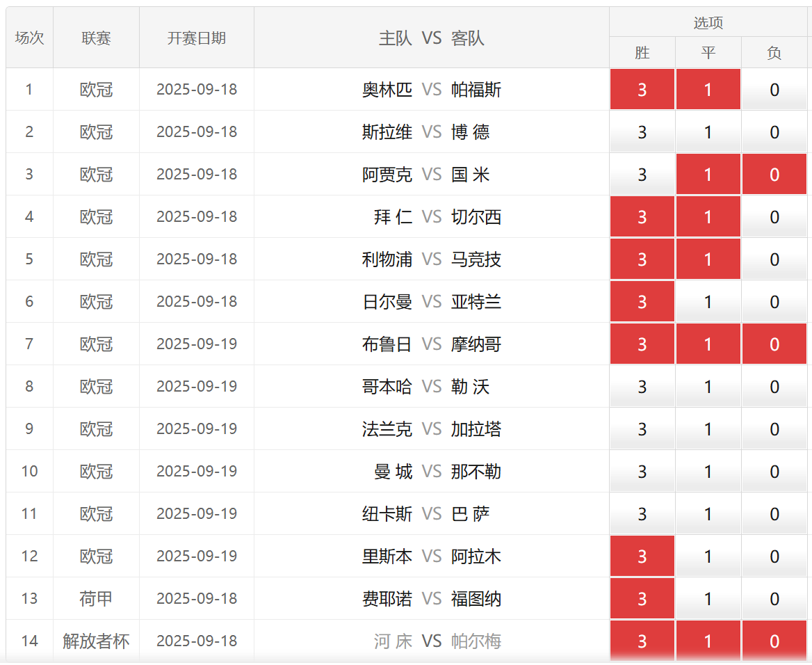Image resolution: width=812 pixels, height=665 pixels.
Task: Deselect 胜 (3) for 利物浦 VS 马竞技
Action: click(642, 259)
